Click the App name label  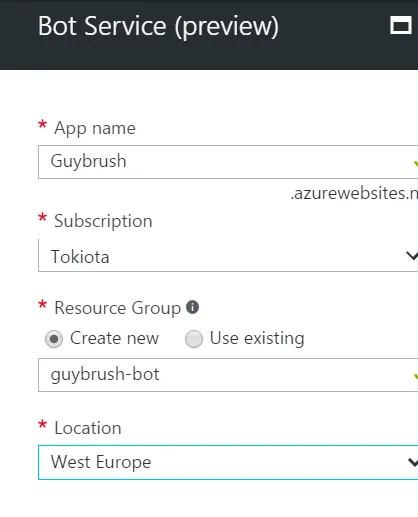(x=95, y=128)
